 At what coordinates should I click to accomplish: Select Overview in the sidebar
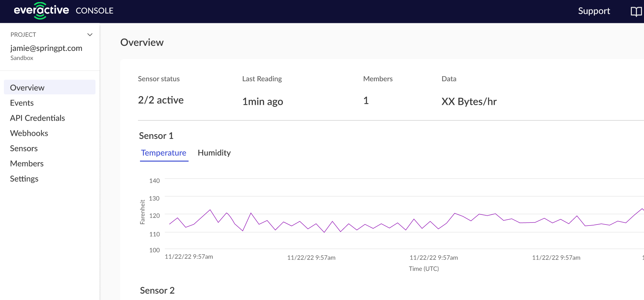pos(50,87)
